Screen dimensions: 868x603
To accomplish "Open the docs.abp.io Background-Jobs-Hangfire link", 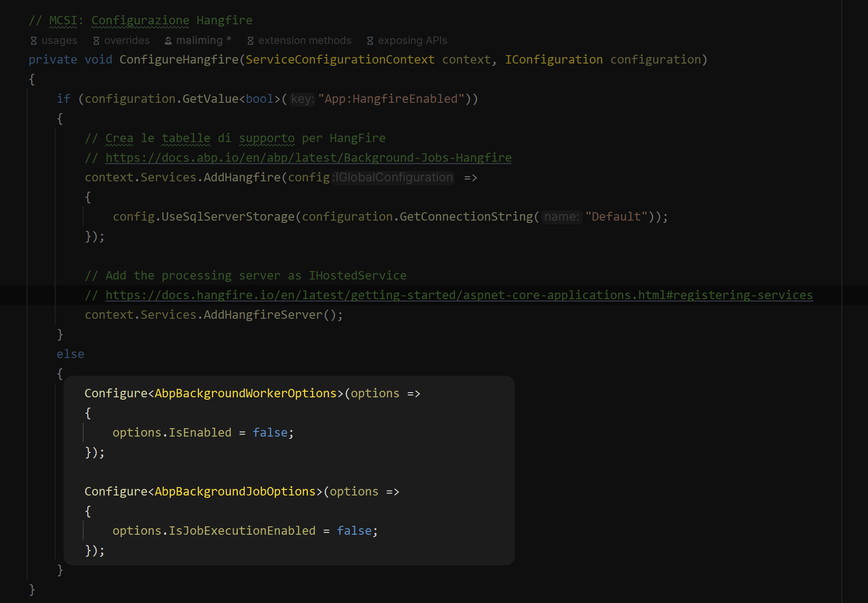I will click(308, 158).
